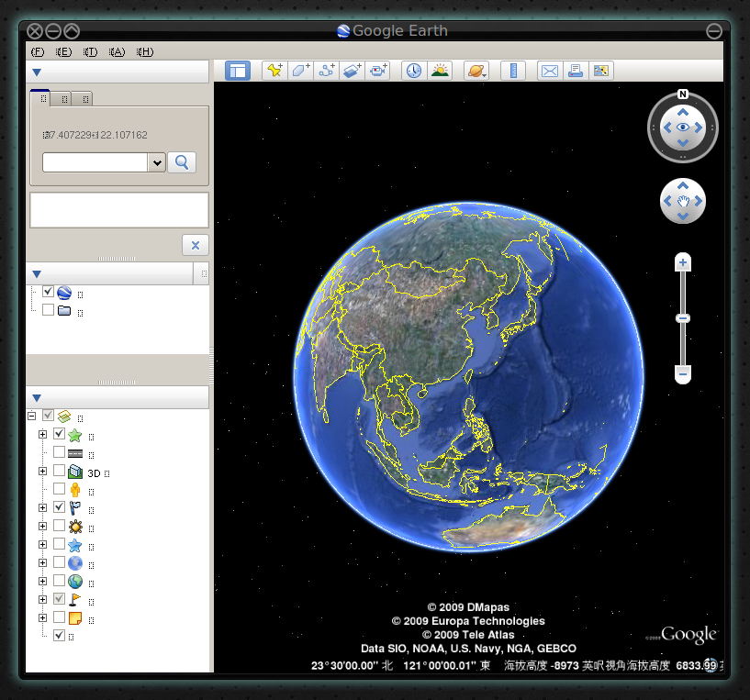The width and height of the screenshot is (750, 700).
Task: Add a placemark with the yellow pushpin icon
Action: [274, 71]
